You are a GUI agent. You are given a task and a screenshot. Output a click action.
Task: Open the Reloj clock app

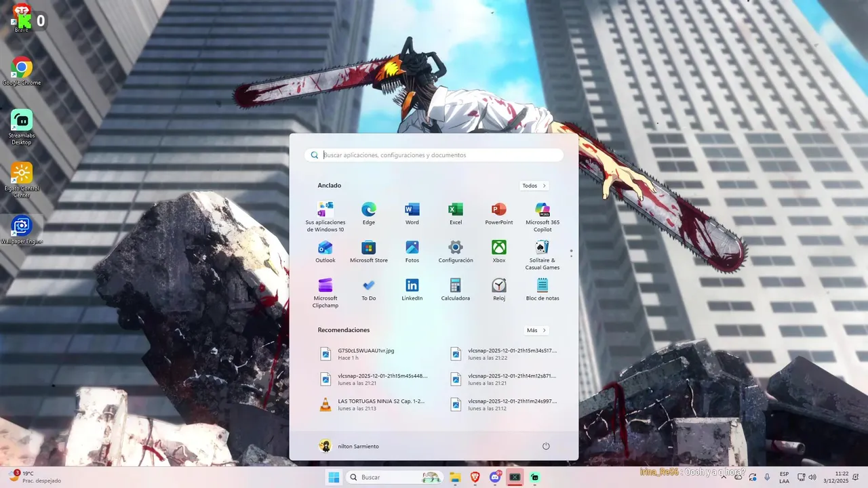click(x=498, y=289)
